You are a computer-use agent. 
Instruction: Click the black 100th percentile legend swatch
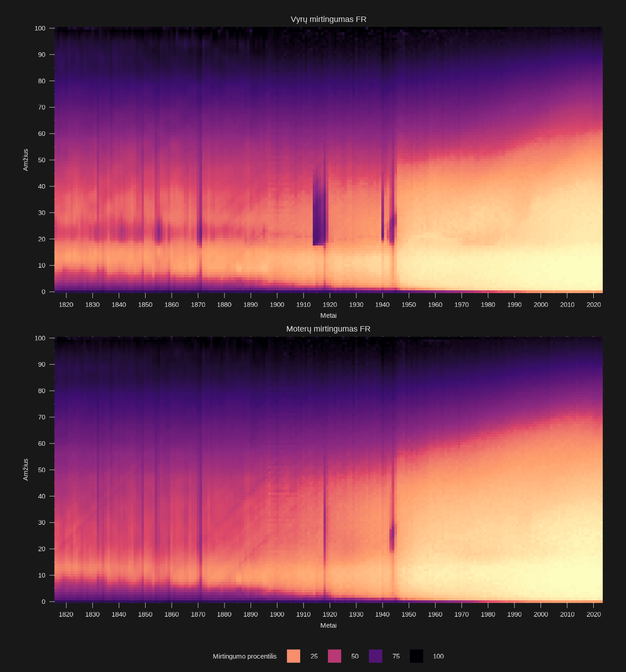pyautogui.click(x=416, y=656)
